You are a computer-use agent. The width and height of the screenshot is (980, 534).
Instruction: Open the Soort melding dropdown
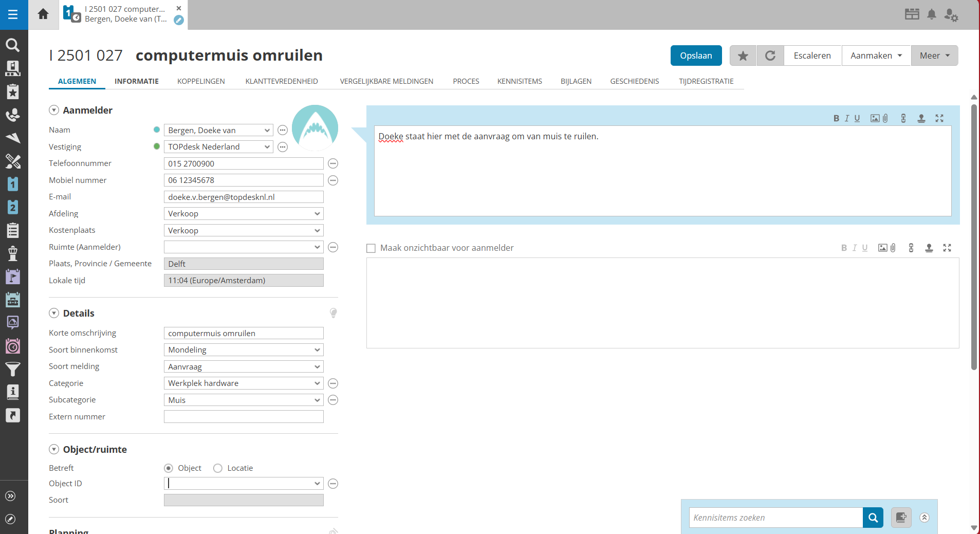point(243,366)
